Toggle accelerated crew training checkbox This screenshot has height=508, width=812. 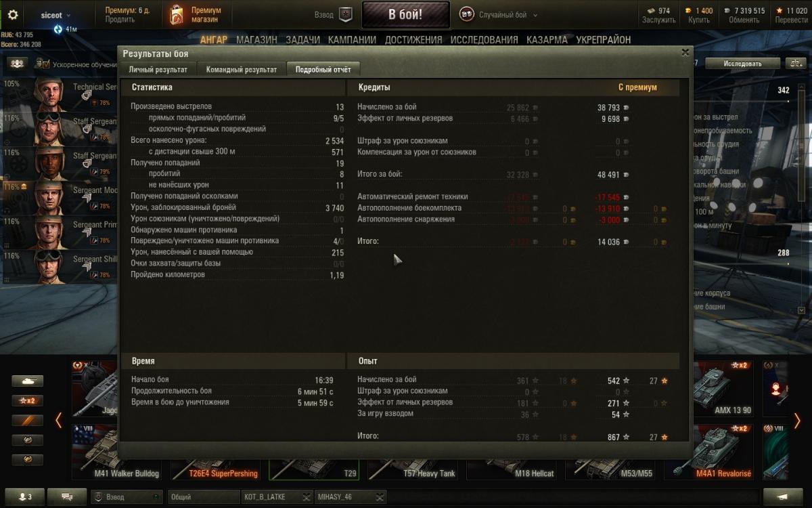pos(43,64)
